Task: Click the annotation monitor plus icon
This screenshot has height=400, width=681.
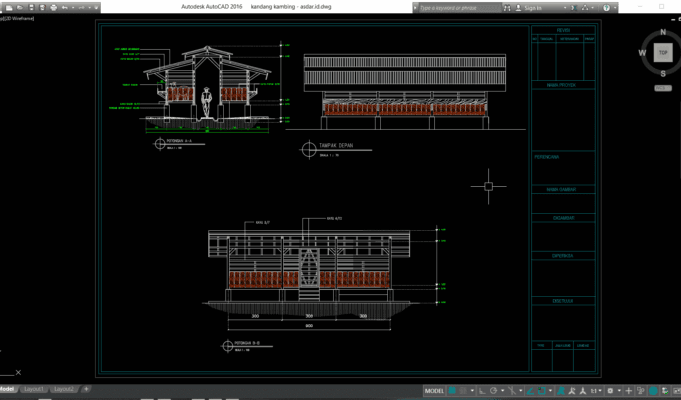Action: 628,391
